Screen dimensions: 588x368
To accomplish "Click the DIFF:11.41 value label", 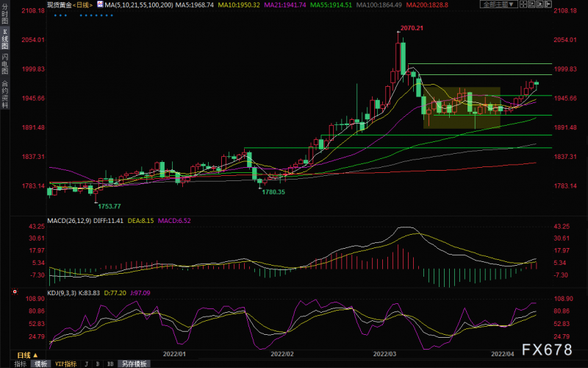I will pyautogui.click(x=108, y=220).
